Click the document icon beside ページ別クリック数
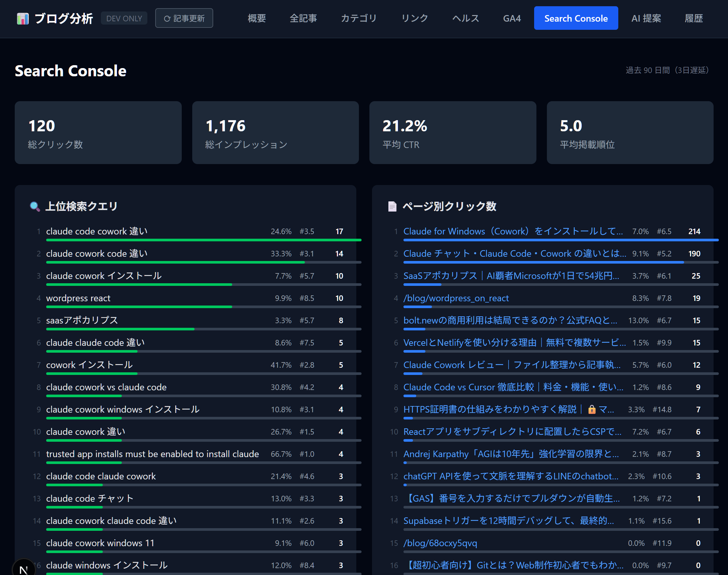Viewport: 728px width, 575px height. coord(392,206)
